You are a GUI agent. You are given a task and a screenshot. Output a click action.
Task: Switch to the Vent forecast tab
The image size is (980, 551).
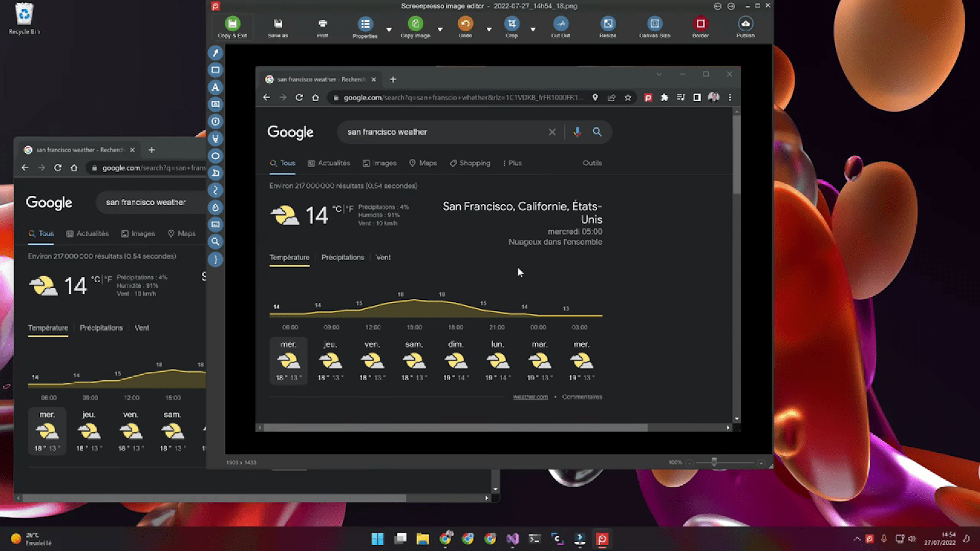(383, 257)
